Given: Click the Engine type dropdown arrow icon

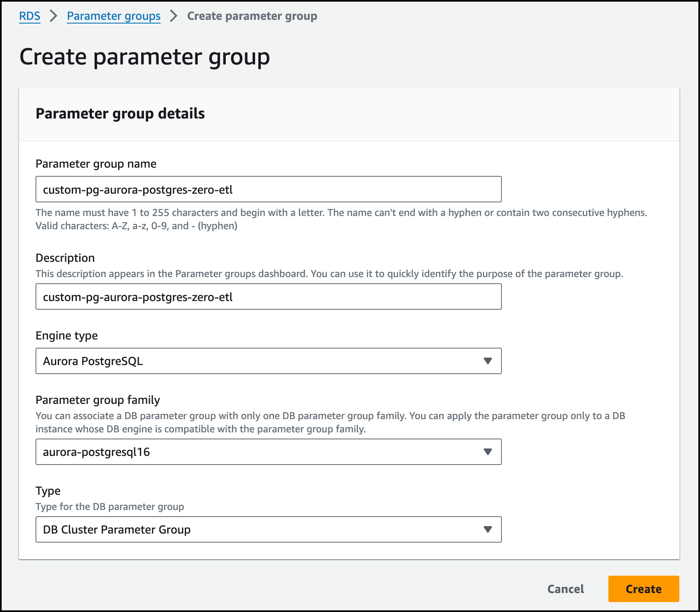Looking at the screenshot, I should (487, 361).
